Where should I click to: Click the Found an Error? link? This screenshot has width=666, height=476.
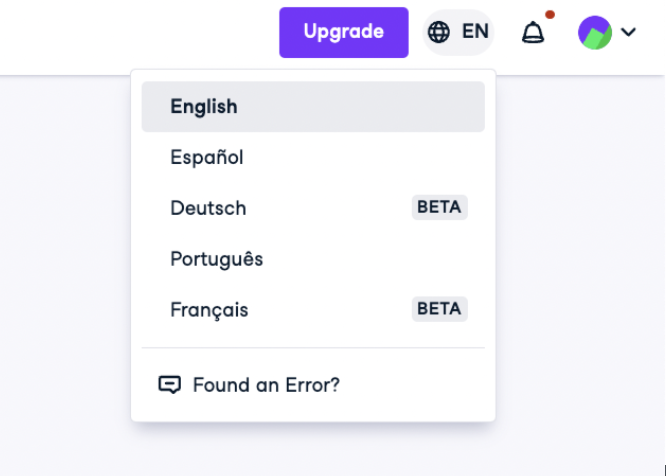pos(266,385)
